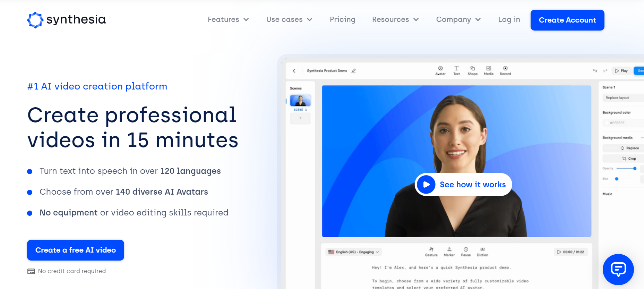Click the Log in link
This screenshot has width=644, height=289.
point(509,19)
